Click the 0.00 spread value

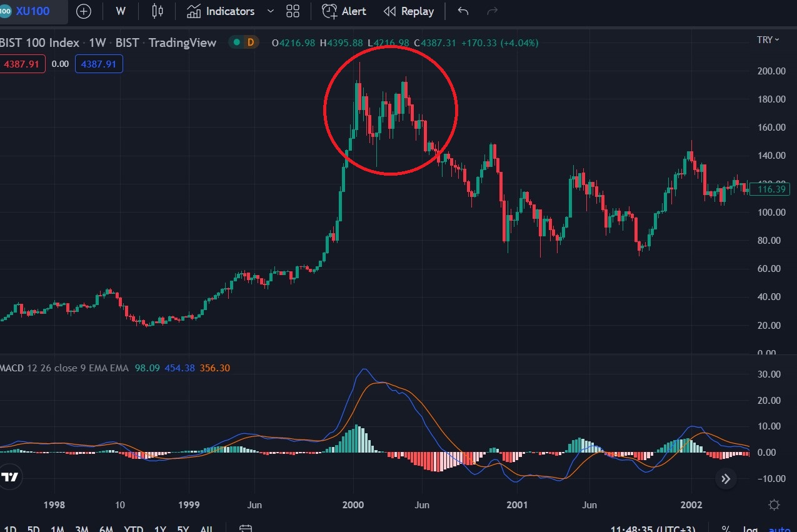pos(60,64)
